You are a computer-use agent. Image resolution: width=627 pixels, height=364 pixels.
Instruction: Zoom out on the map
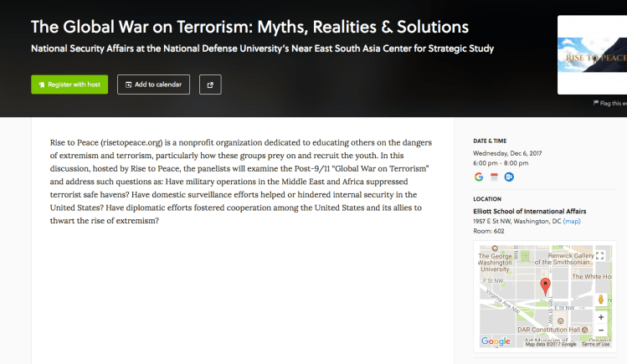[x=601, y=331]
